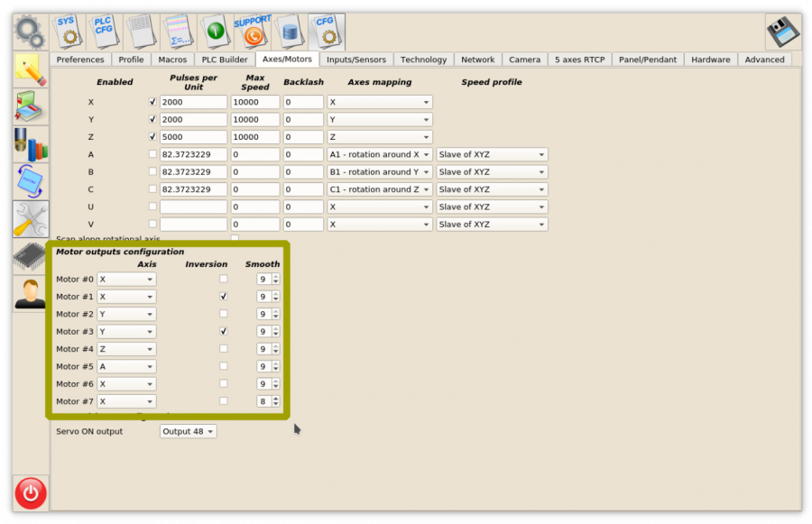Image resolution: width=812 pixels, height=524 pixels.
Task: Open the Advanced tab
Action: pyautogui.click(x=764, y=60)
